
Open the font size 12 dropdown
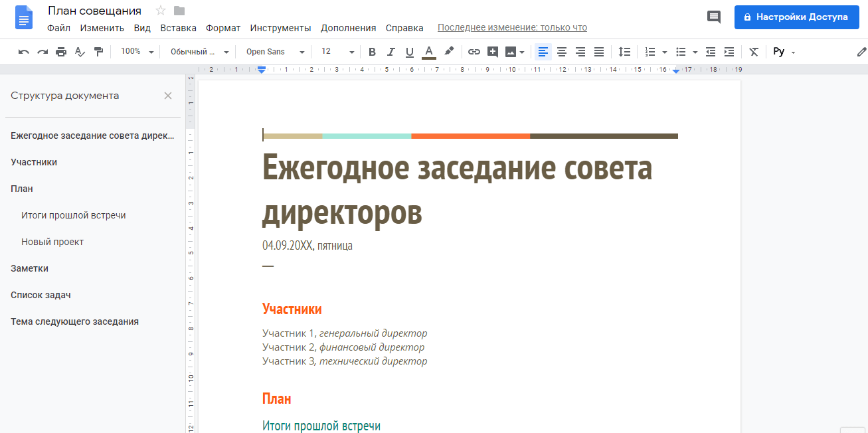(337, 52)
